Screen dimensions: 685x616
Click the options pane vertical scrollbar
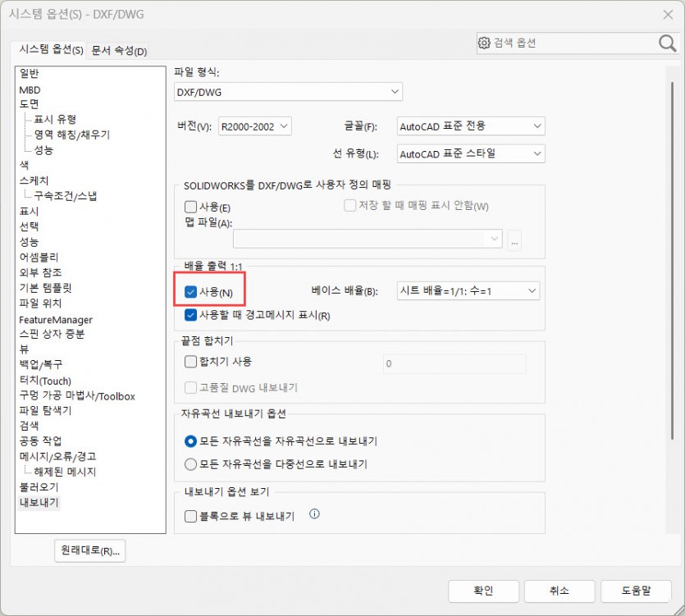[672, 260]
